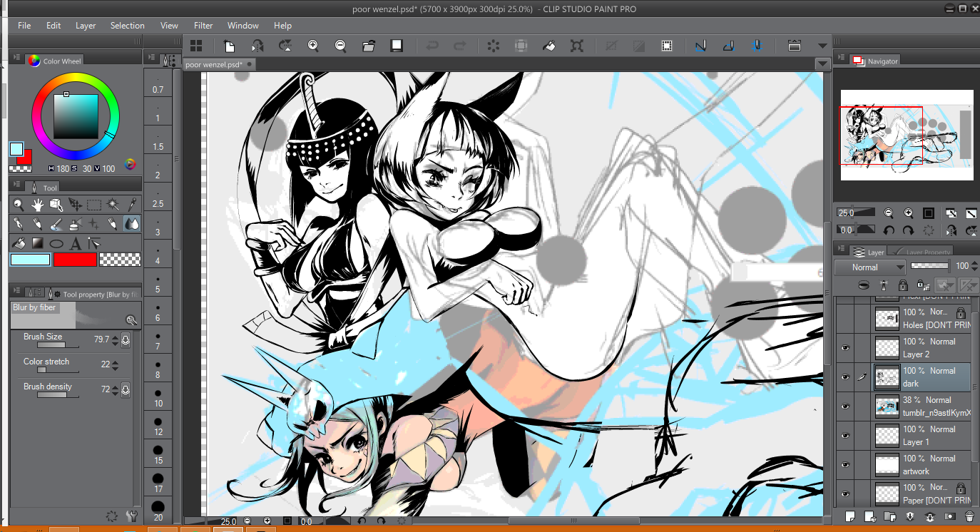Select the Gradient tool

tap(38, 243)
